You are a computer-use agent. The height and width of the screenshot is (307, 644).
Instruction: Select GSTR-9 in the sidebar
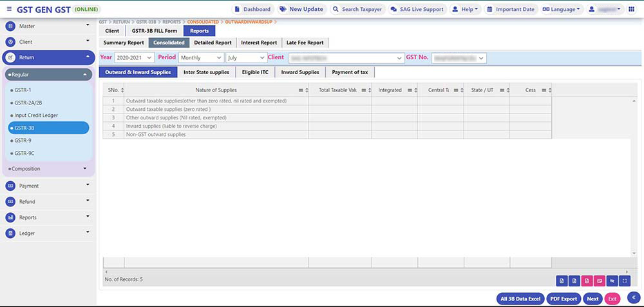point(23,140)
